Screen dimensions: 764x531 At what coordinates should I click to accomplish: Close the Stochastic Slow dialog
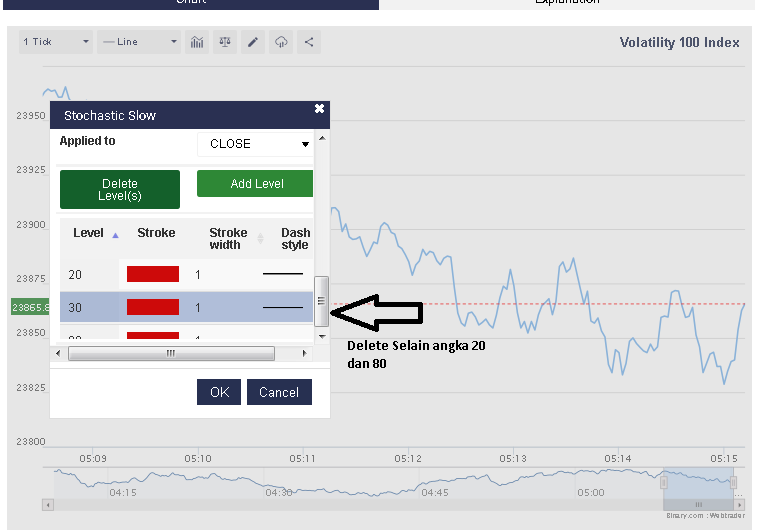pyautogui.click(x=319, y=109)
